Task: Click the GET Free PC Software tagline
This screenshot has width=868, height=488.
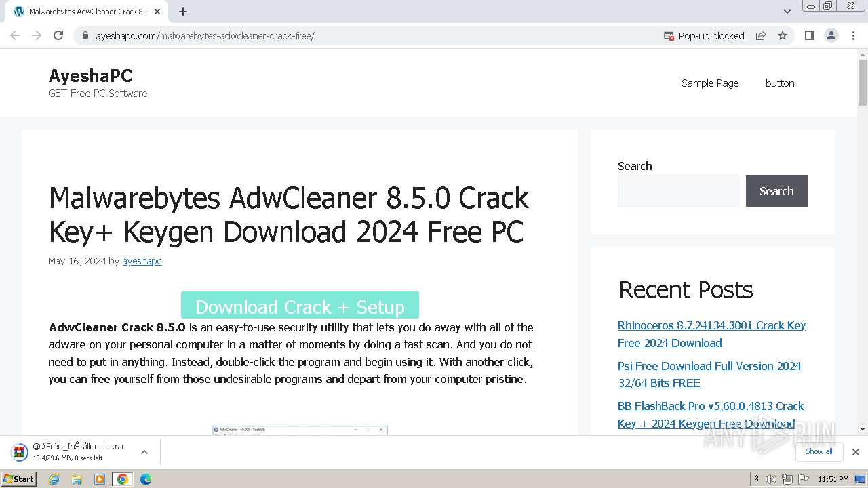Action: (98, 94)
